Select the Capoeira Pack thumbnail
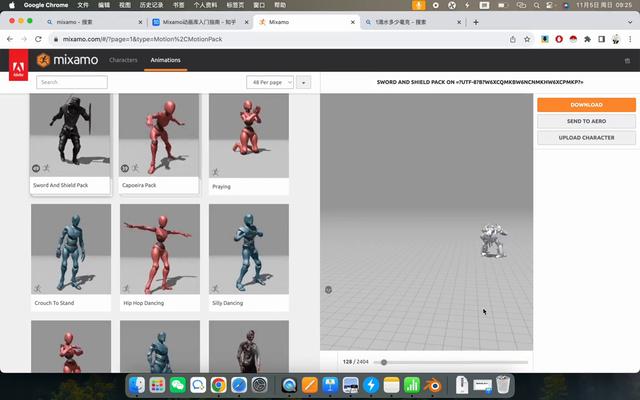This screenshot has width=640, height=400. click(x=159, y=135)
